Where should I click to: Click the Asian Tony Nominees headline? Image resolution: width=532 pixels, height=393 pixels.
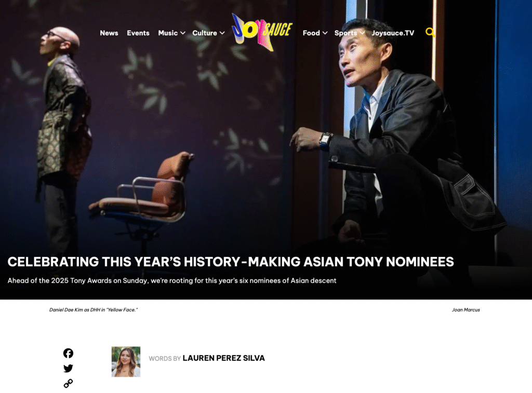[231, 262]
